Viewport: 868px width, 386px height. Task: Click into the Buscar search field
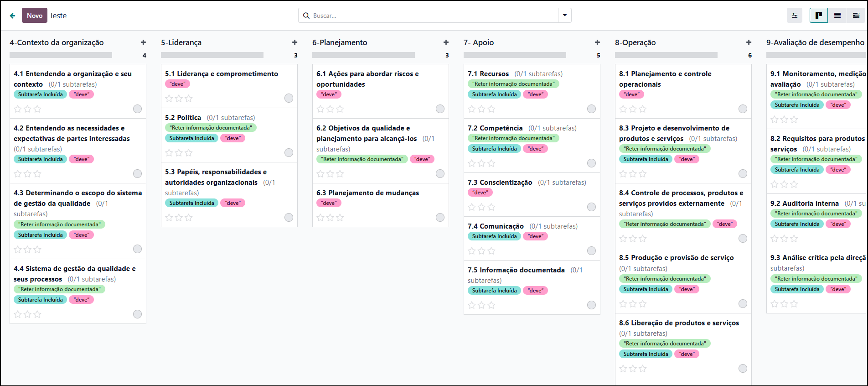[433, 16]
